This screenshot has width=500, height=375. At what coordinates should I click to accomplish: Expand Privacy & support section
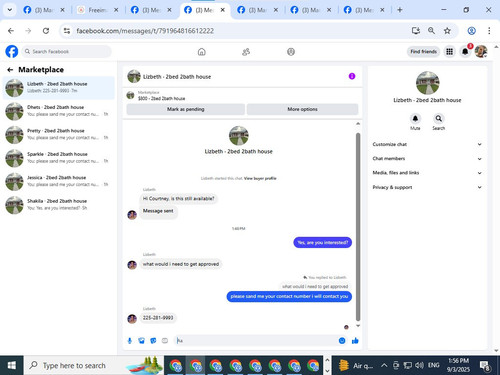427,187
